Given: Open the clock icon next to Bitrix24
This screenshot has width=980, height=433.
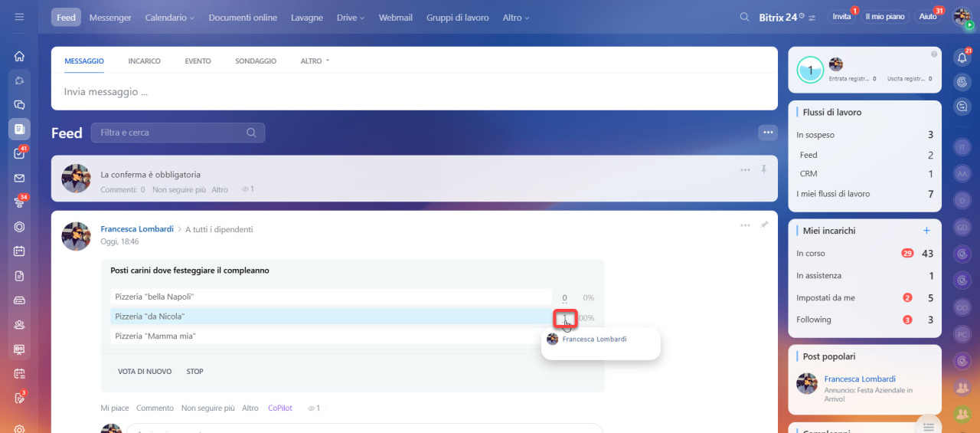Looking at the screenshot, I should click(801, 15).
